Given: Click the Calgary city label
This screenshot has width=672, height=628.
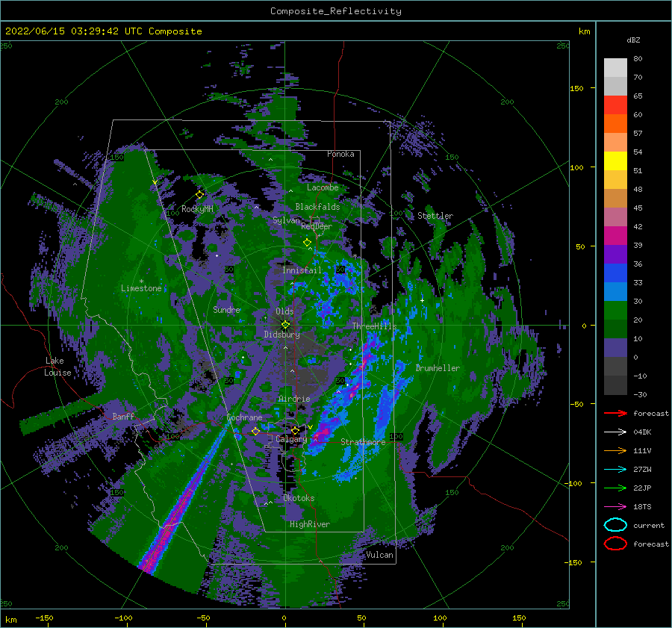Looking at the screenshot, I should click(x=291, y=439).
